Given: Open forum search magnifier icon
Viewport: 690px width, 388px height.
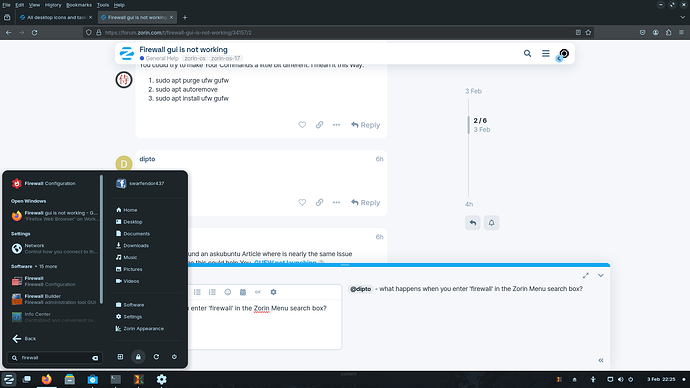Looking at the screenshot, I should pos(527,54).
